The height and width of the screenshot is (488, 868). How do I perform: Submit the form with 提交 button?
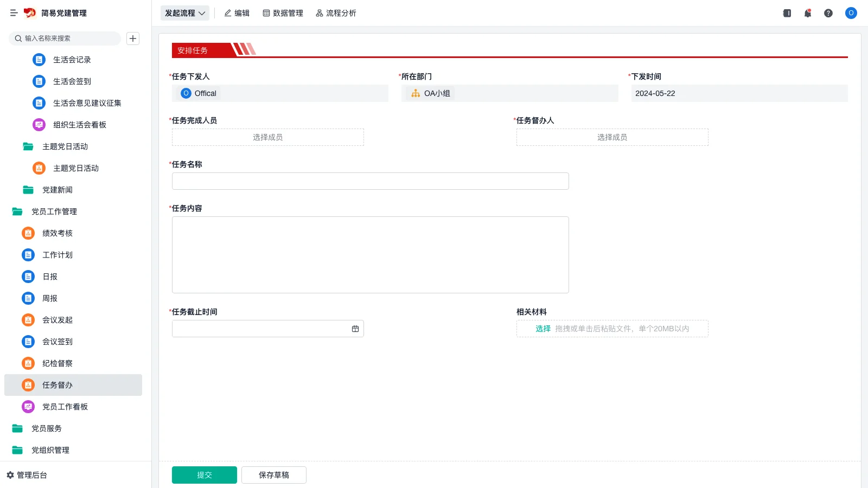(205, 474)
